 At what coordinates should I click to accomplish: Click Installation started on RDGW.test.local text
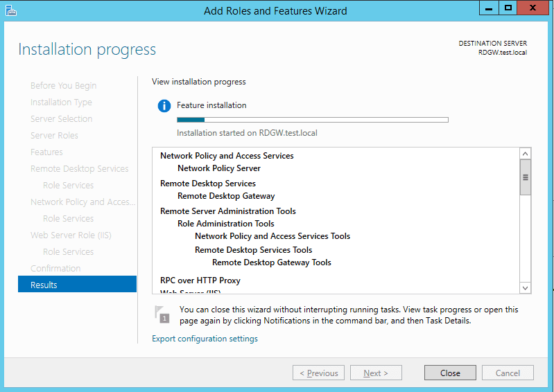247,133
